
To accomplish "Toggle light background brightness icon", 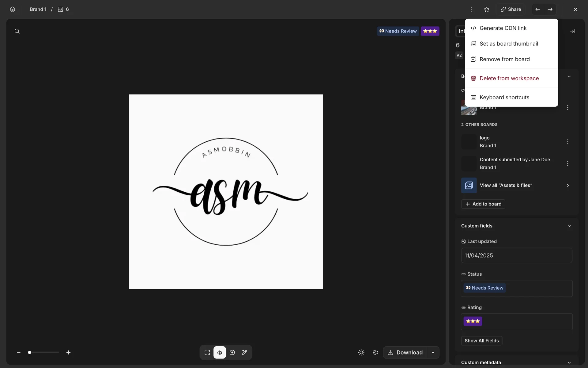I will coord(361,352).
